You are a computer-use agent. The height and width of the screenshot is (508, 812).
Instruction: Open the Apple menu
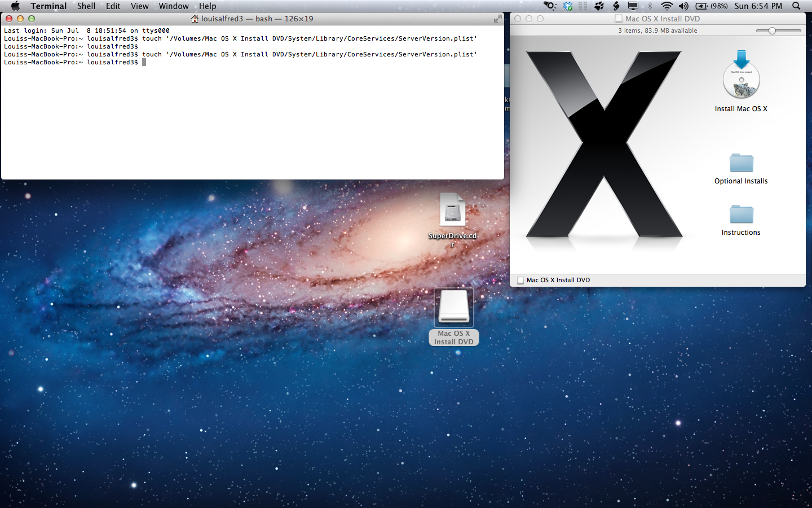15,6
